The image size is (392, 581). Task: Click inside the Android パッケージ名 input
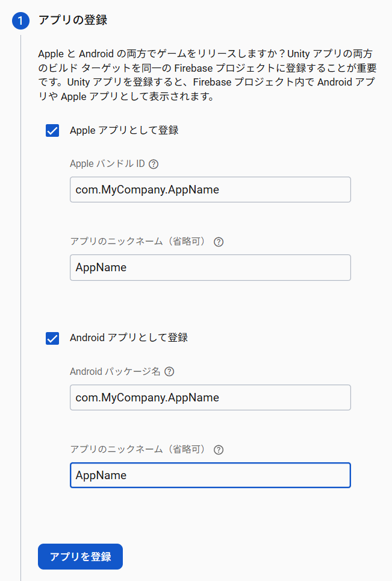(x=210, y=397)
